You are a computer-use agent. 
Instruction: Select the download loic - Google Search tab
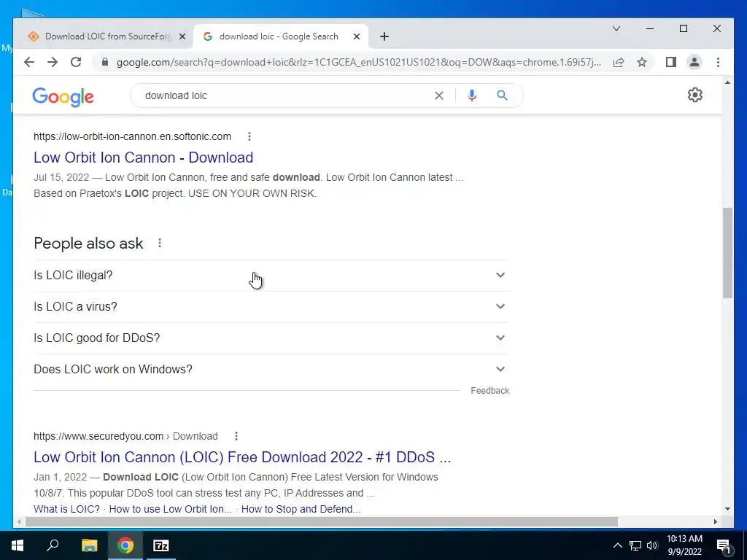[x=279, y=36]
